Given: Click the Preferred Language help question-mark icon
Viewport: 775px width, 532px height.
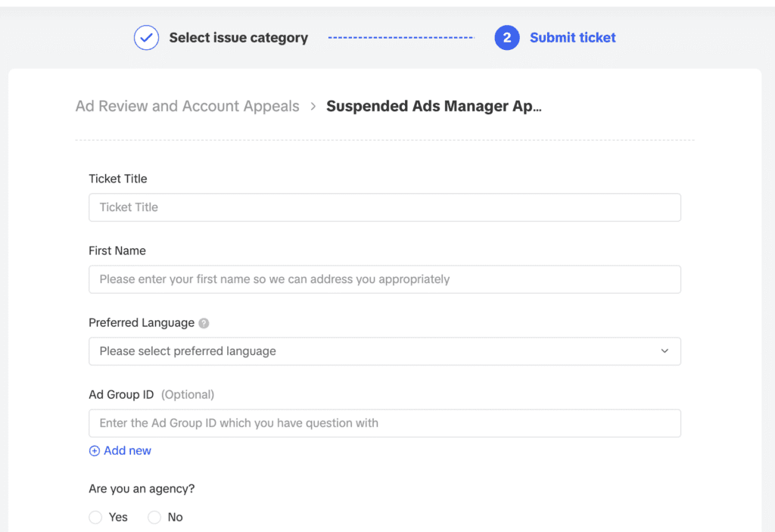Looking at the screenshot, I should [204, 323].
